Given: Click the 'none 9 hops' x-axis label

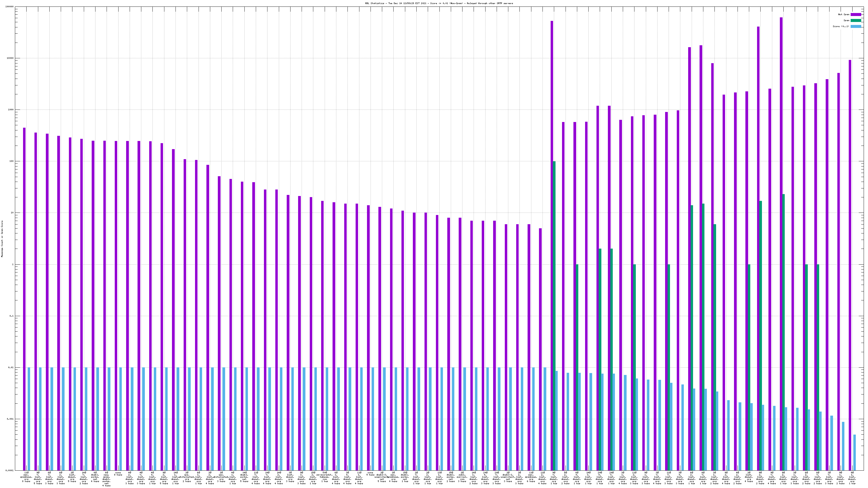Looking at the screenshot, I should point(370,474).
